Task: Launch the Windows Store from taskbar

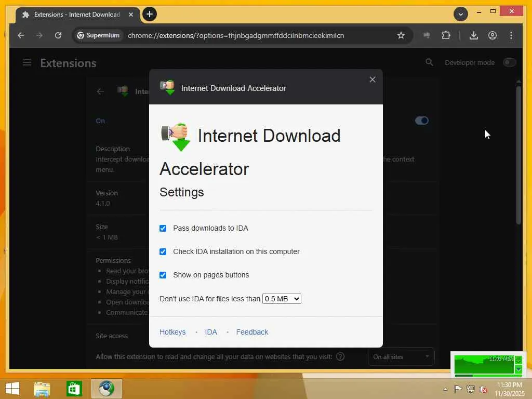Action: (74, 389)
